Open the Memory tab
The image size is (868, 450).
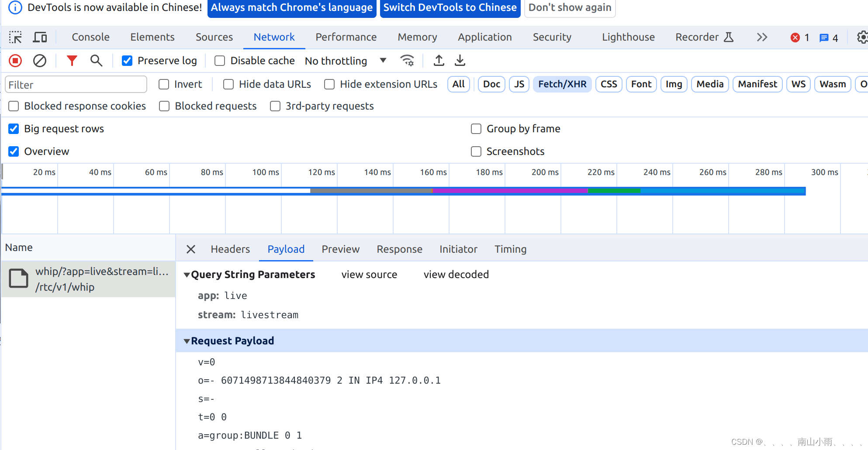[x=417, y=37]
